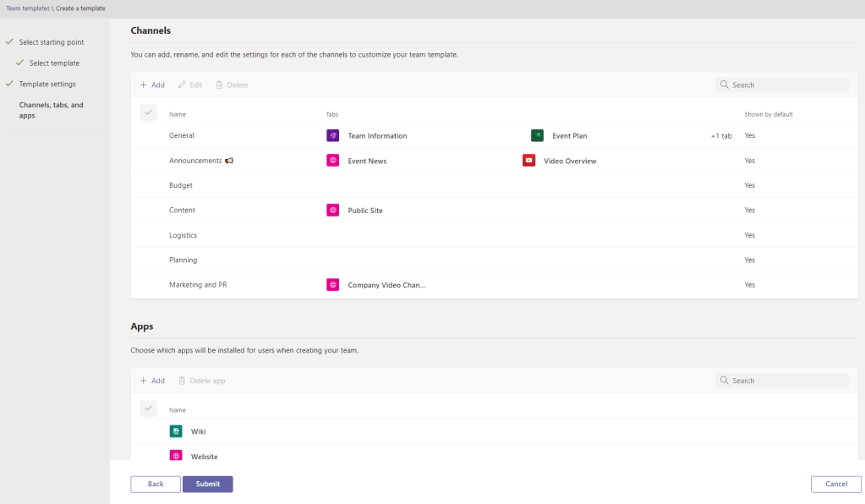Image resolution: width=865 pixels, height=504 pixels.
Task: Expand the +1 tab overflow in General row
Action: pos(720,135)
